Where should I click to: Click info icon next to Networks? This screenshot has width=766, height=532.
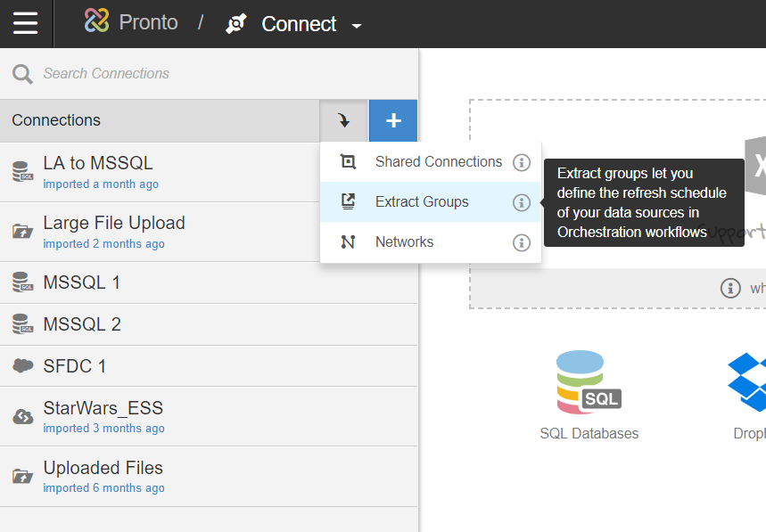(522, 242)
